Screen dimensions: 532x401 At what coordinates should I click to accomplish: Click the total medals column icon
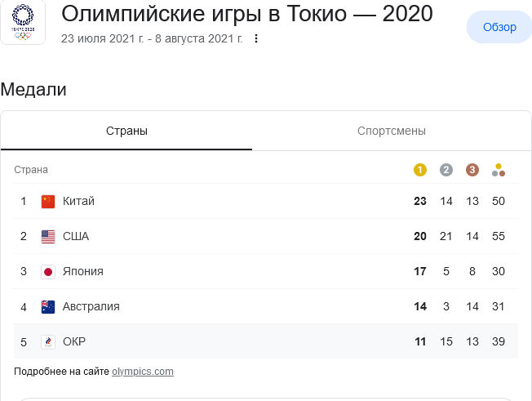(499, 170)
